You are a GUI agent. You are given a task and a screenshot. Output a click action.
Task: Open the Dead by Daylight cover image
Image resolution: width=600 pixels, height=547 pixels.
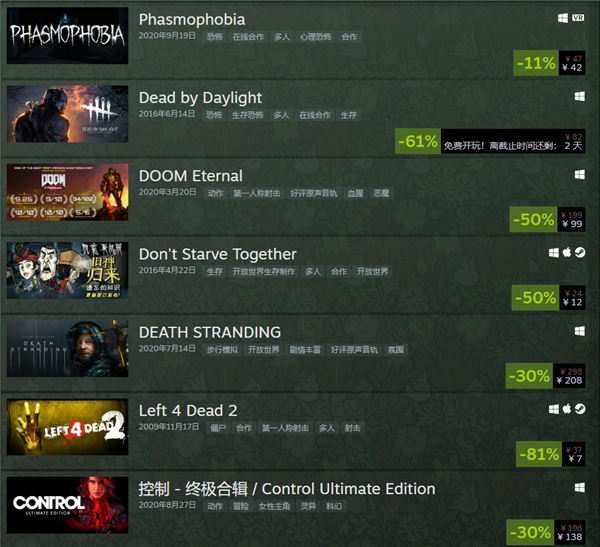click(x=67, y=114)
